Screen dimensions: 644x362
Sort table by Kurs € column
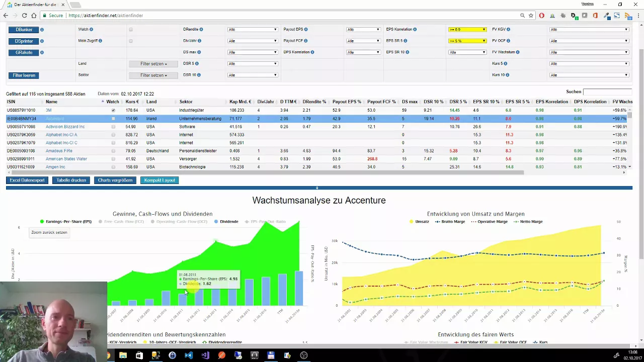[132, 102]
